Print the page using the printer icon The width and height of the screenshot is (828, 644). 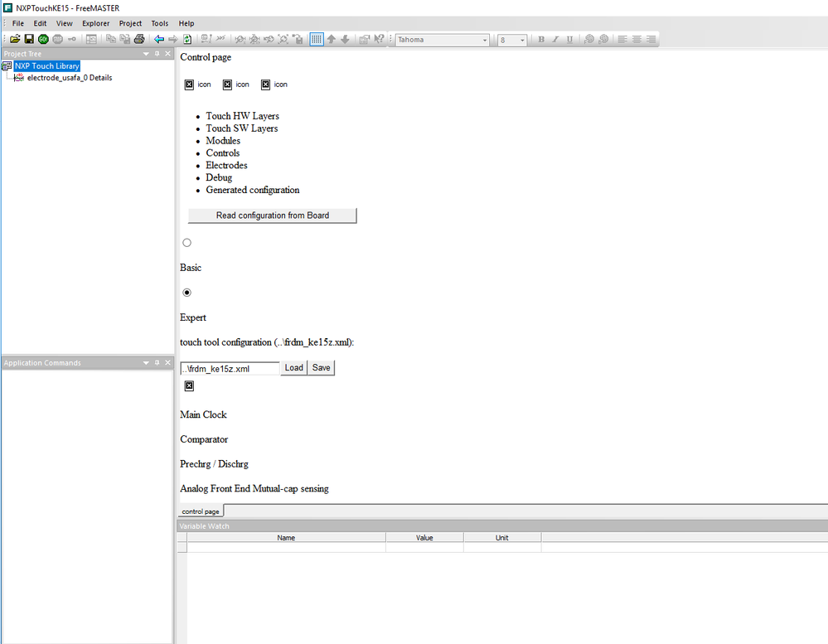[x=139, y=39]
